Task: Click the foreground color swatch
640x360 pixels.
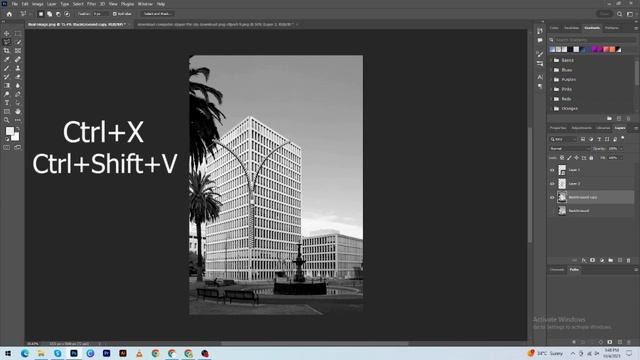Action: click(x=10, y=131)
